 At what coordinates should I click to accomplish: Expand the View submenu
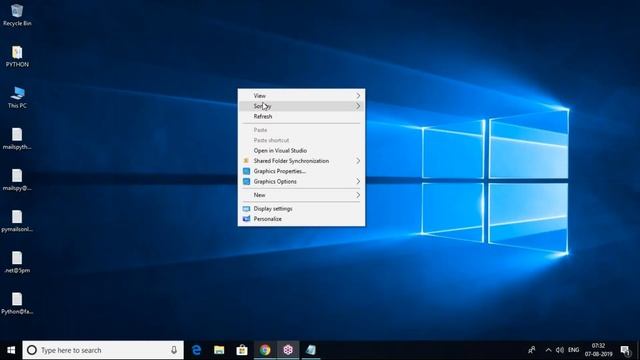pyautogui.click(x=302, y=96)
